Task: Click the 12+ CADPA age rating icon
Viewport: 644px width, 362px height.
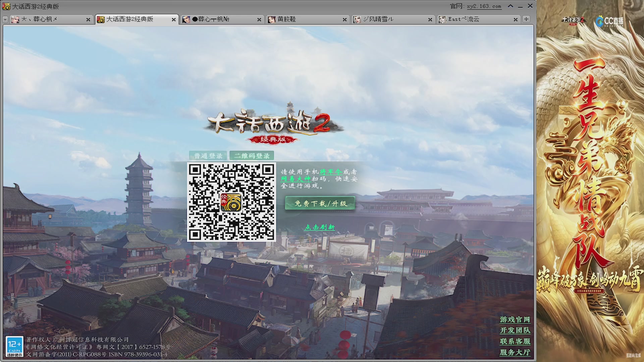Action: pyautogui.click(x=14, y=347)
